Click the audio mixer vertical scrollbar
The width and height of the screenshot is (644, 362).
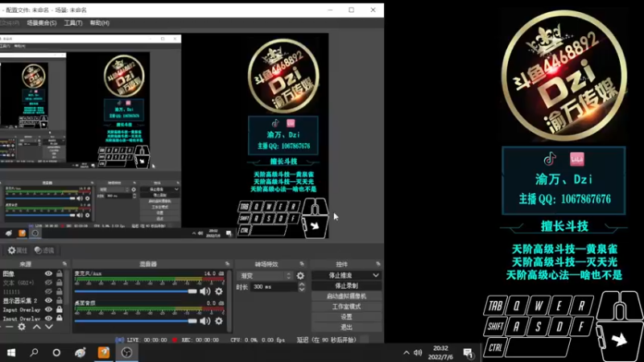pos(229,301)
